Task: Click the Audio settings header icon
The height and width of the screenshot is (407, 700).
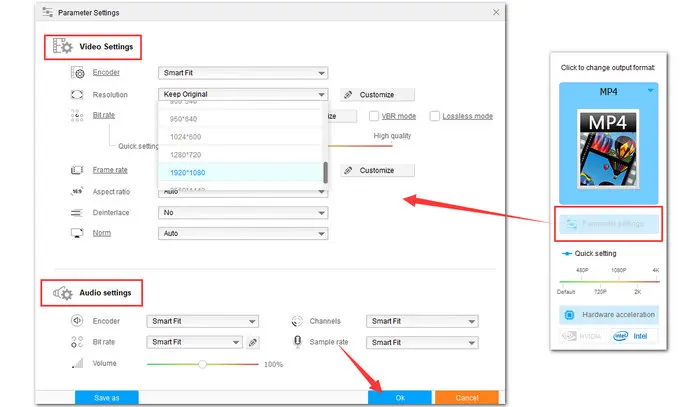Action: click(62, 293)
